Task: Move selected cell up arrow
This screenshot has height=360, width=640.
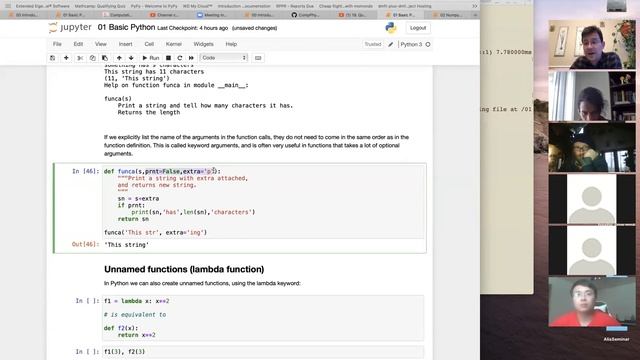Action: click(x=119, y=58)
